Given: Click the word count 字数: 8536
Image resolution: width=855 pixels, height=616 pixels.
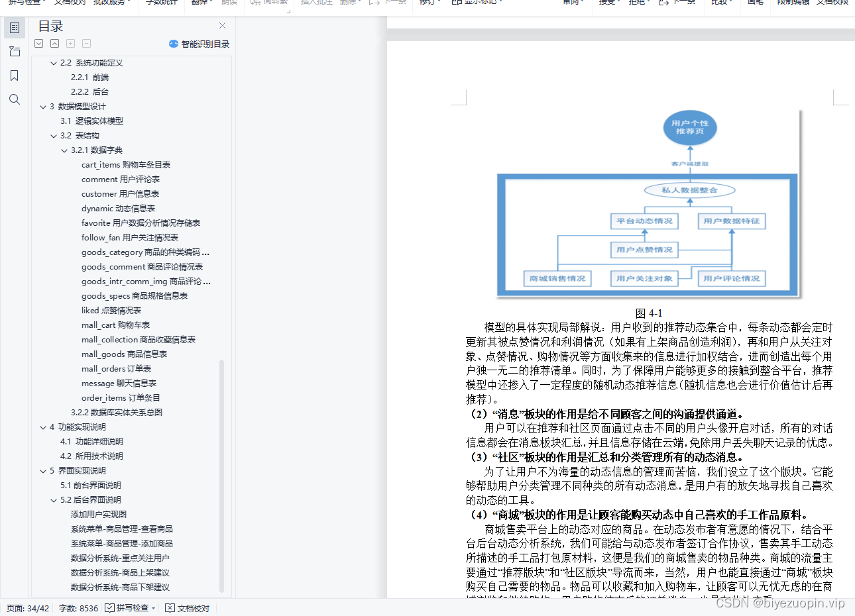Looking at the screenshot, I should click(78, 608).
